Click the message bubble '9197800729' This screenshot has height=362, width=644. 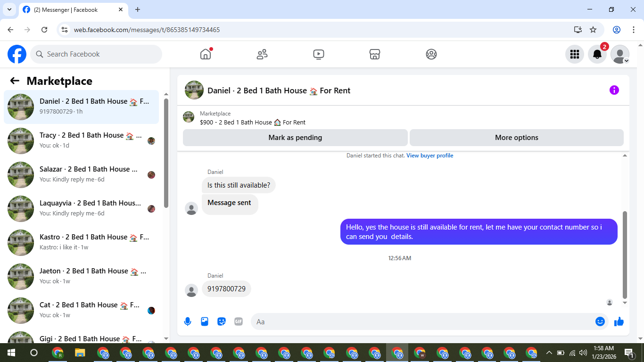(x=226, y=289)
